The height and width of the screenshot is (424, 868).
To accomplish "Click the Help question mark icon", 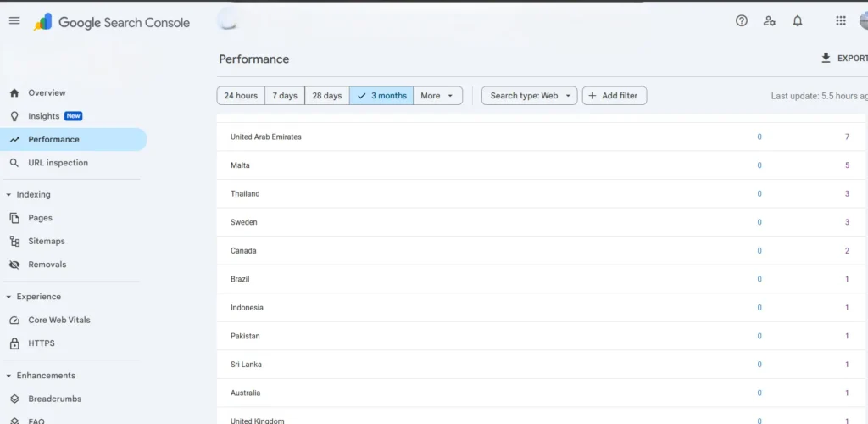I will pyautogui.click(x=742, y=21).
